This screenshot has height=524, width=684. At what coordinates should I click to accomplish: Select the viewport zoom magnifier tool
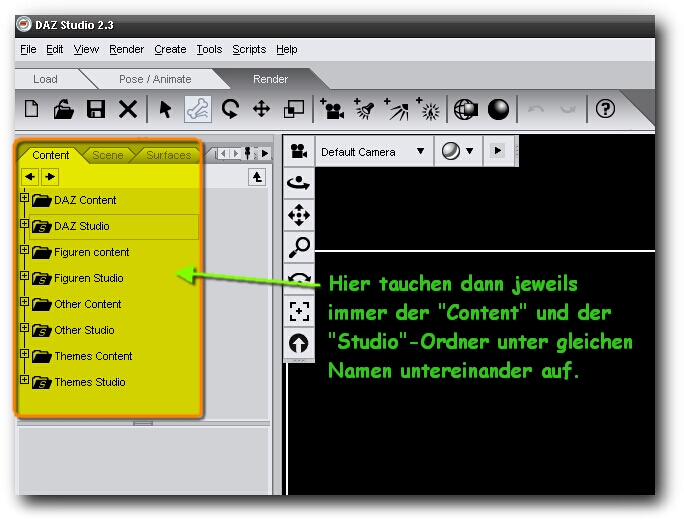click(299, 247)
